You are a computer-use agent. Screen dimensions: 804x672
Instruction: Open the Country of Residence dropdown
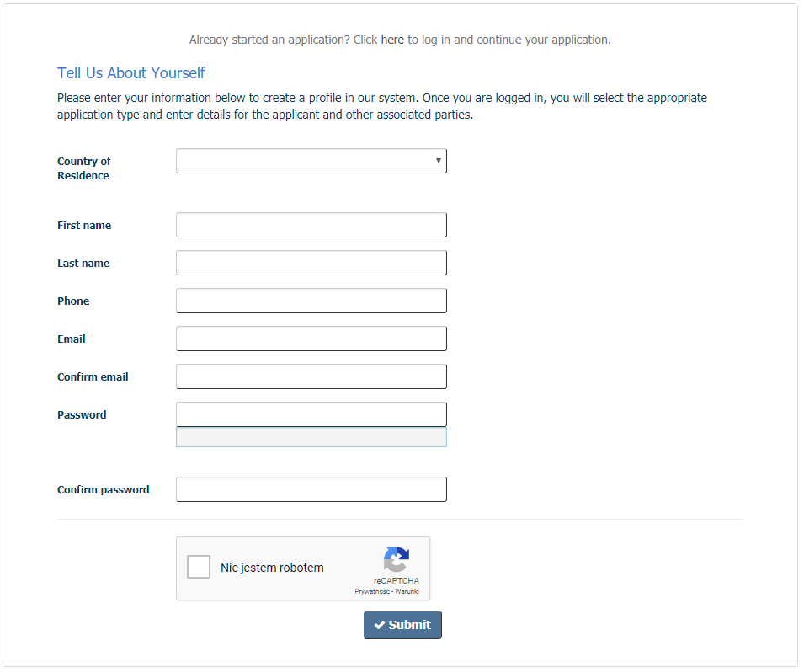(311, 161)
